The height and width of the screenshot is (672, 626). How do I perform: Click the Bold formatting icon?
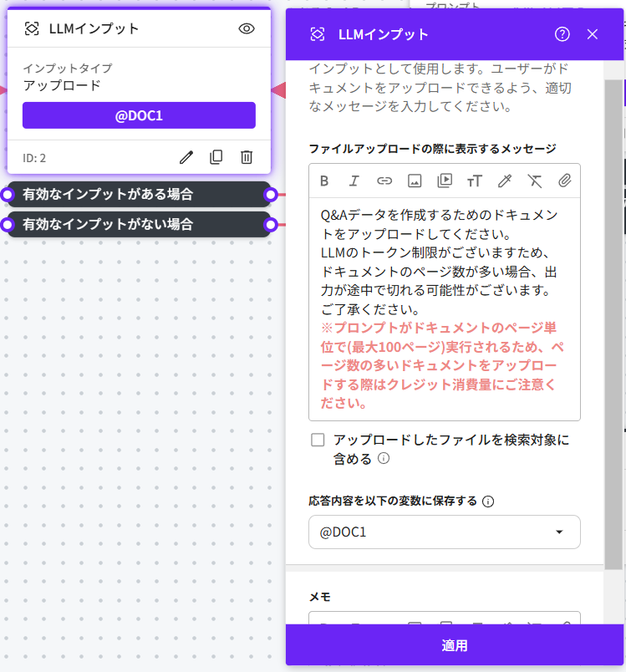click(324, 181)
